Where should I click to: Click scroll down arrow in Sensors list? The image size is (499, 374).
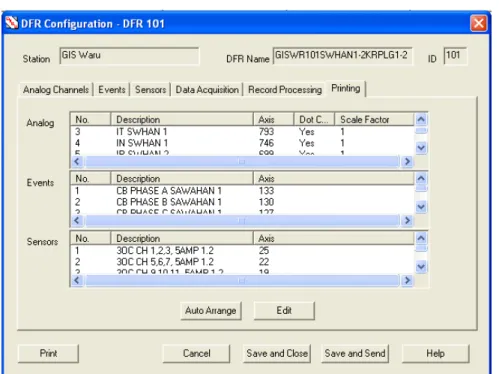click(x=421, y=267)
